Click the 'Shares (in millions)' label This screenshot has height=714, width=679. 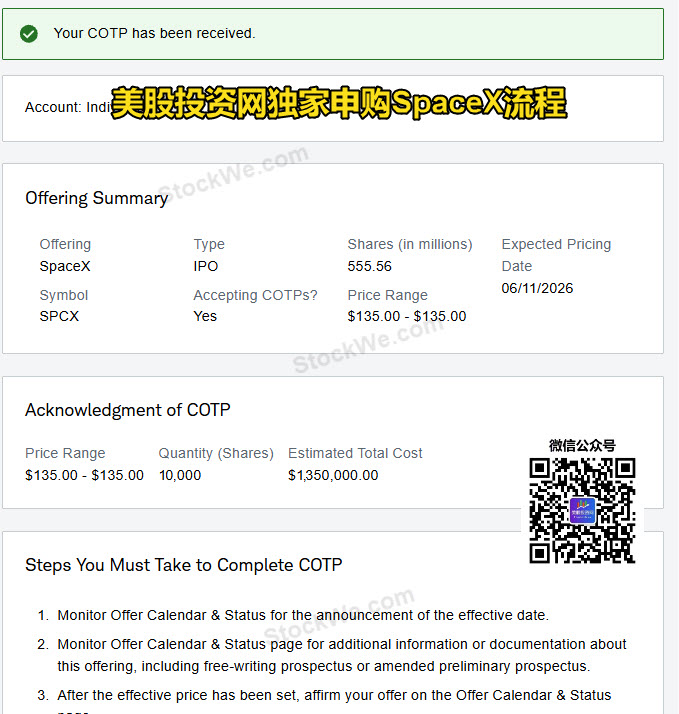pos(410,244)
